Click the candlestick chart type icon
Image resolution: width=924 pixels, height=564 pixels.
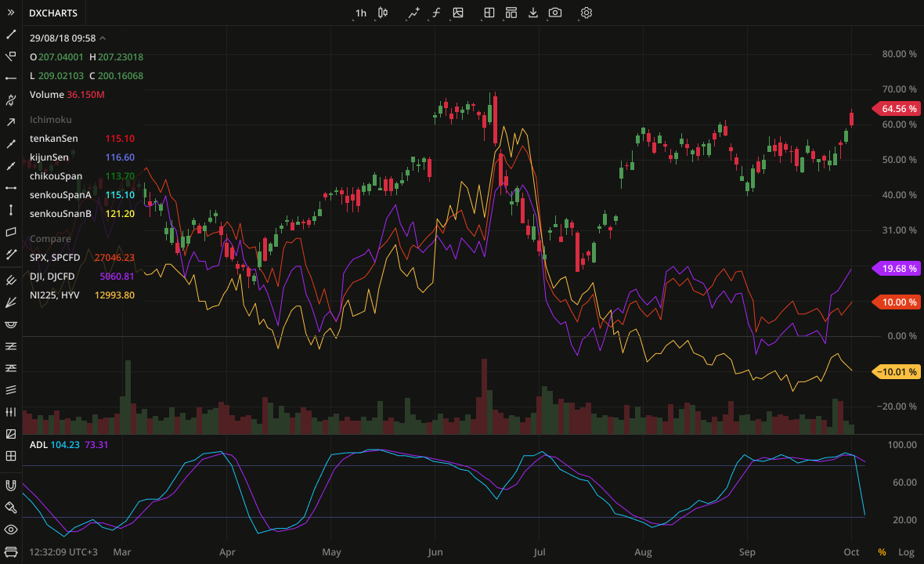[382, 13]
